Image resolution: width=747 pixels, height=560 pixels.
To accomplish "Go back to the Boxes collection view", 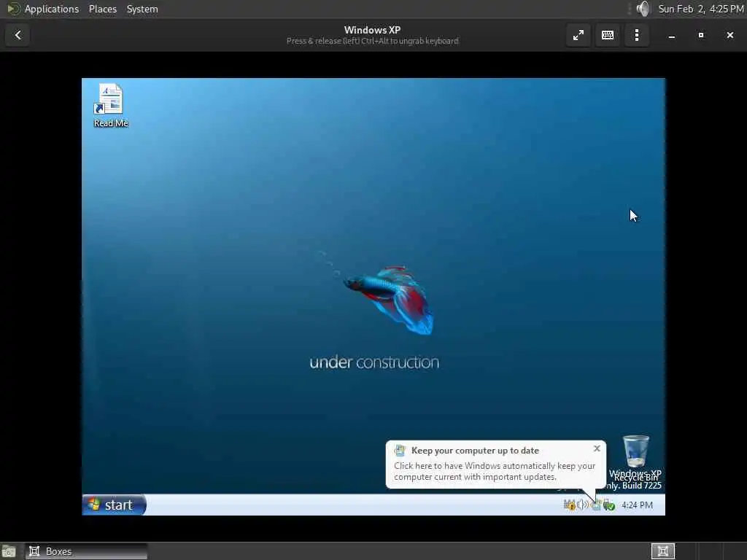I will pos(18,35).
